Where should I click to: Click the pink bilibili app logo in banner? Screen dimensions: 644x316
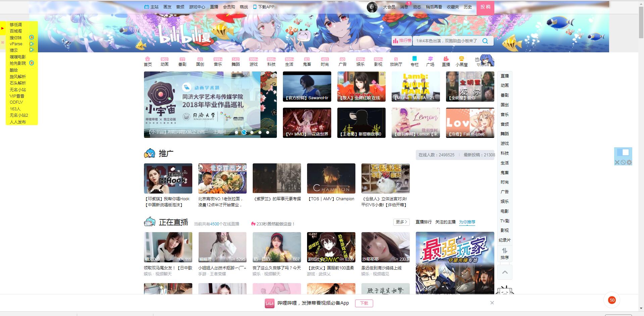click(x=269, y=303)
